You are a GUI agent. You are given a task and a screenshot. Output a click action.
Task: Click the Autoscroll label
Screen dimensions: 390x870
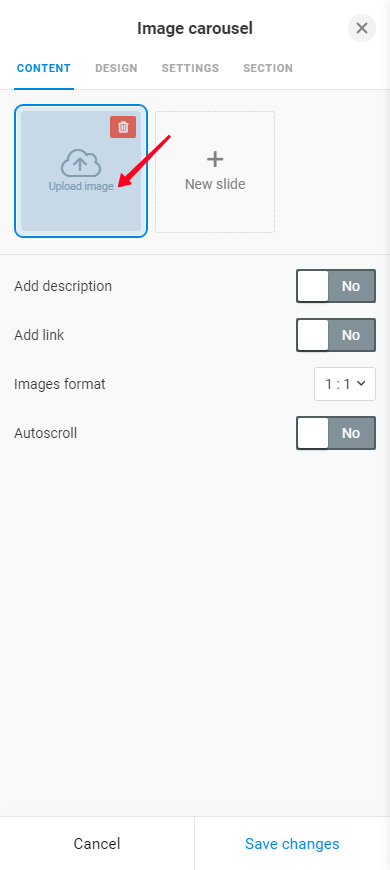coord(45,433)
